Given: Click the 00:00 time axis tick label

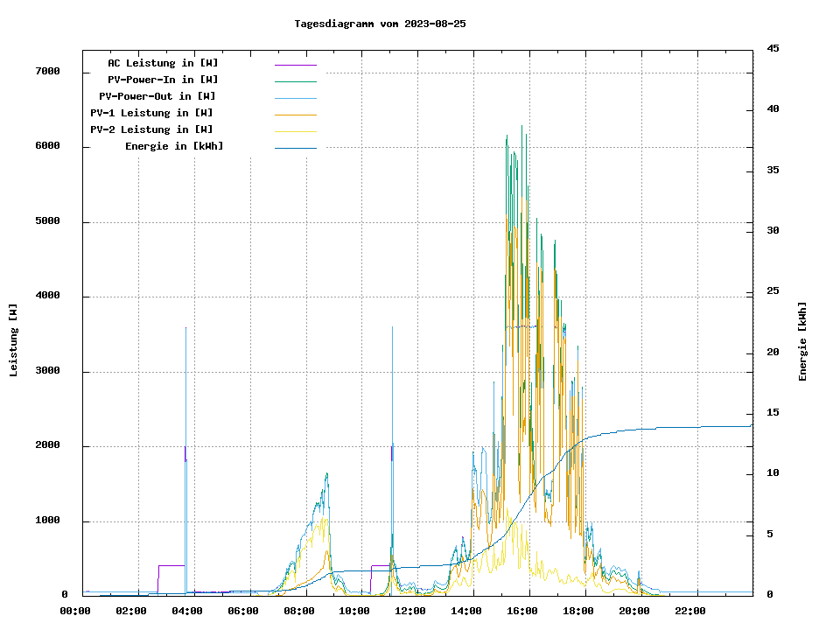Looking at the screenshot, I should pos(75,611).
